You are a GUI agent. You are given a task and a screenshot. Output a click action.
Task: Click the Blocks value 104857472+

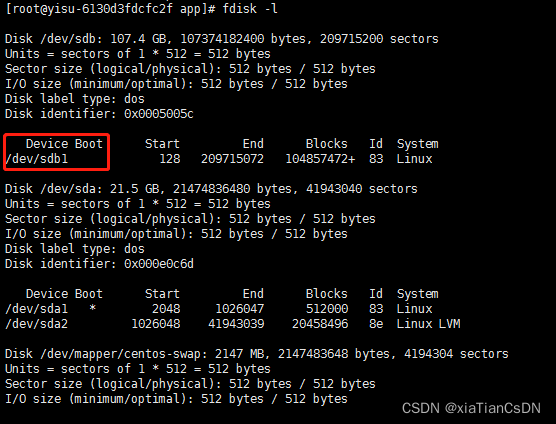[320, 159]
